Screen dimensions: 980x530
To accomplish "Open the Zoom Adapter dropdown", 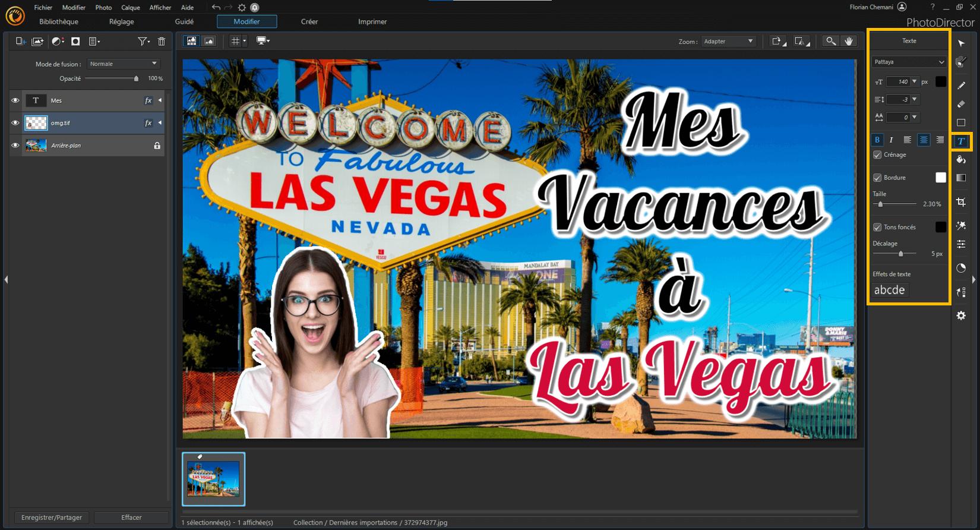I will (x=728, y=41).
